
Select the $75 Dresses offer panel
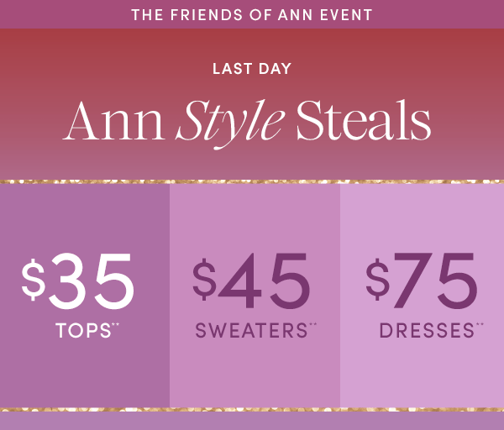(422, 296)
